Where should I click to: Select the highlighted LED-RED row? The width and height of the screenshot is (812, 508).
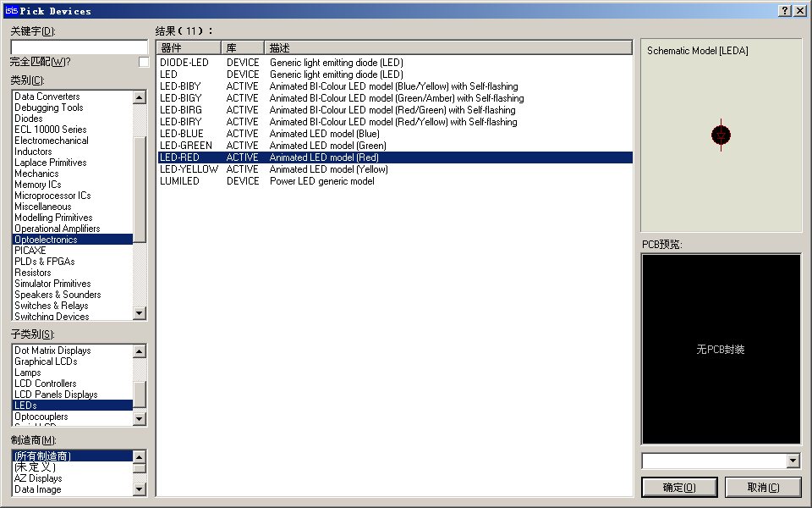tap(395, 157)
